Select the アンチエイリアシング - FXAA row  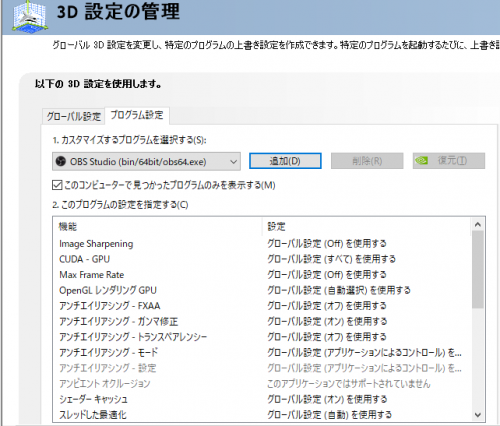[x=262, y=306]
